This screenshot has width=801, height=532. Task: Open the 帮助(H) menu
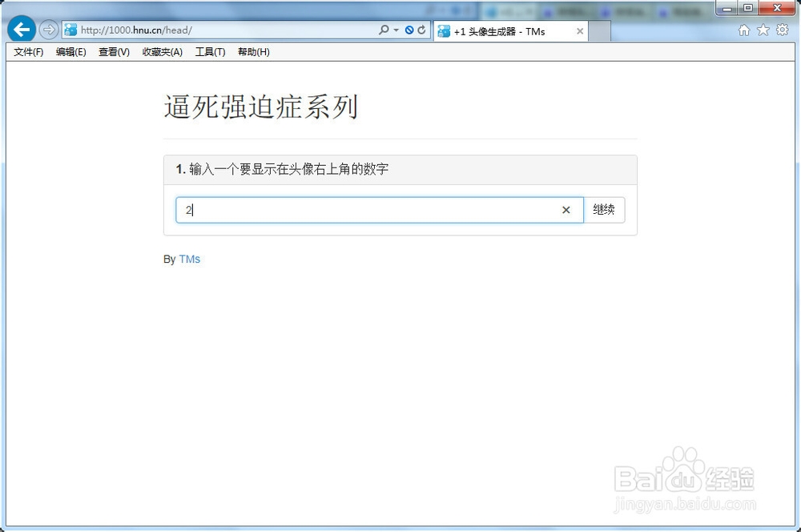coord(254,51)
